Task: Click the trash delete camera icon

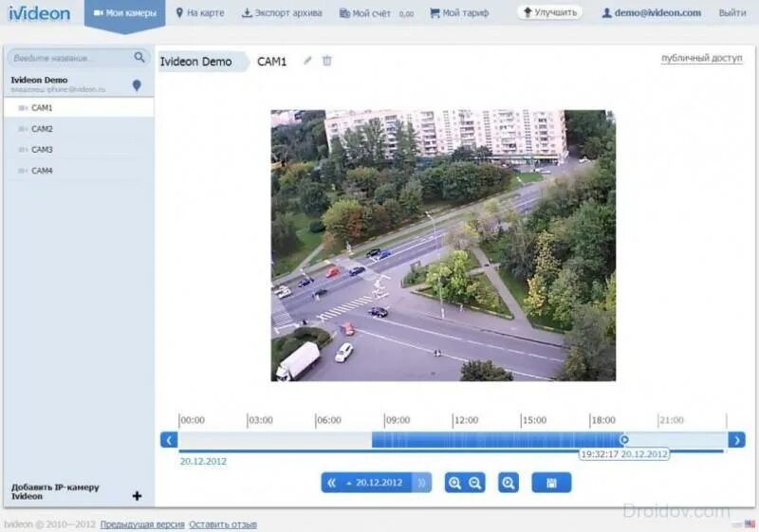Action: point(327,61)
